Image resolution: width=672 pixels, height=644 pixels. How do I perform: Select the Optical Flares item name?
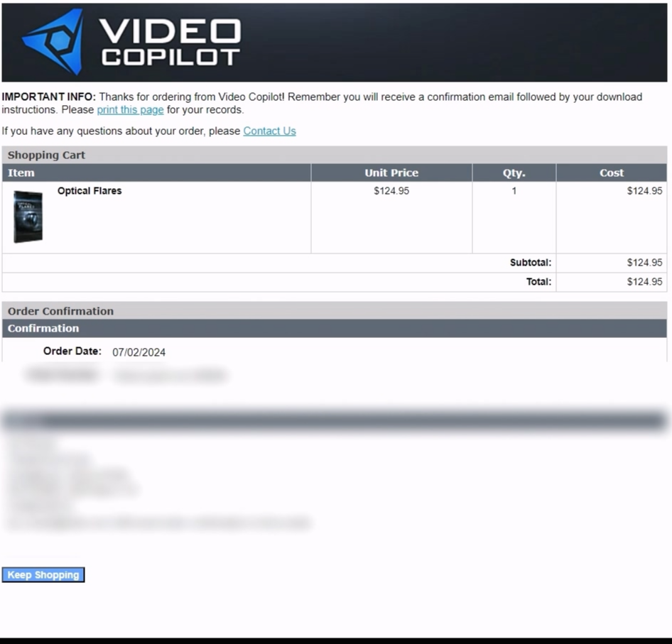[x=90, y=191]
